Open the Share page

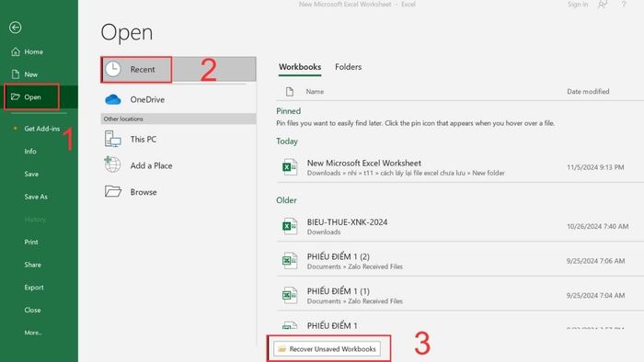32,265
